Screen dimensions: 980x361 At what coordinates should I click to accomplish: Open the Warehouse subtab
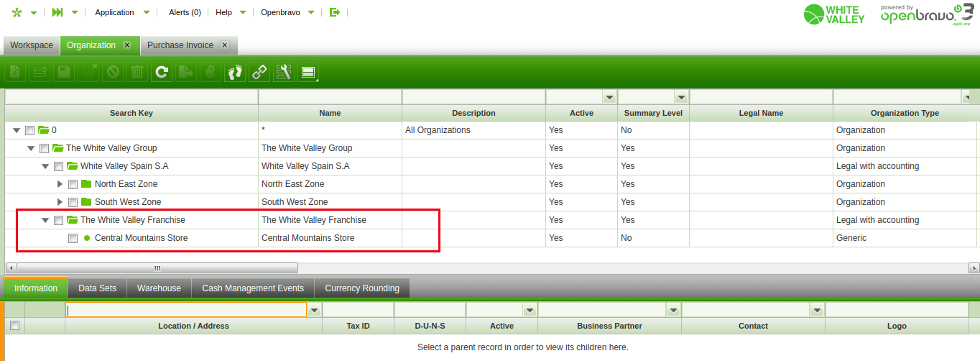159,288
